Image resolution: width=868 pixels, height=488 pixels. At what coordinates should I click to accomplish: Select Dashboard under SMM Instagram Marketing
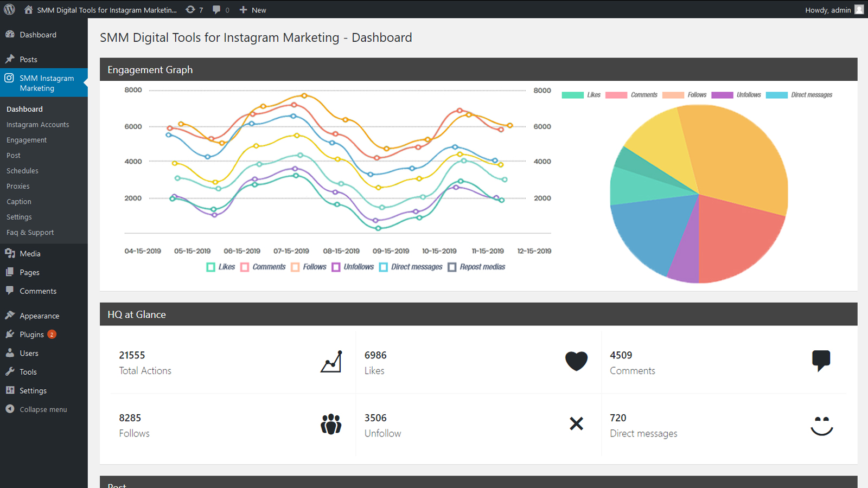click(24, 109)
